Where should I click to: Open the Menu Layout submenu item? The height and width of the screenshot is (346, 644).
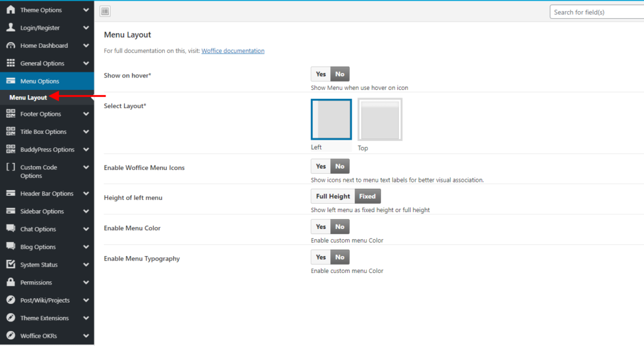pyautogui.click(x=28, y=98)
